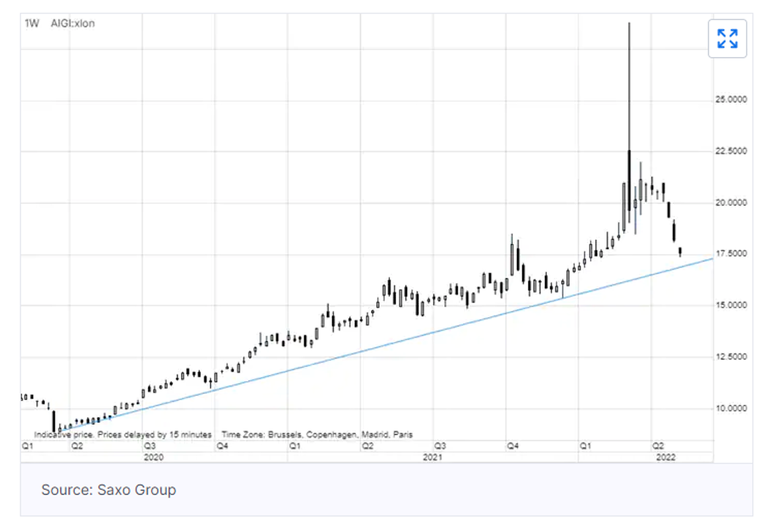Click the 25.0000 price axis label
775x532 pixels.
(x=733, y=100)
